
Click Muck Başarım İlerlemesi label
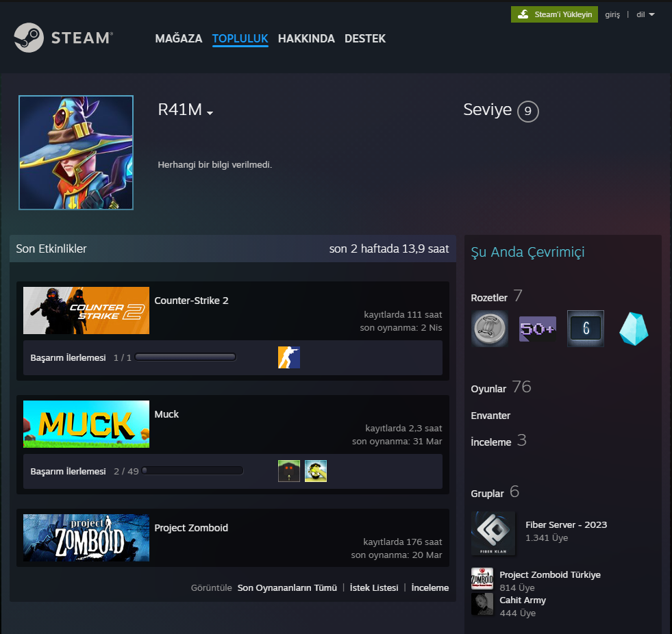tap(68, 471)
